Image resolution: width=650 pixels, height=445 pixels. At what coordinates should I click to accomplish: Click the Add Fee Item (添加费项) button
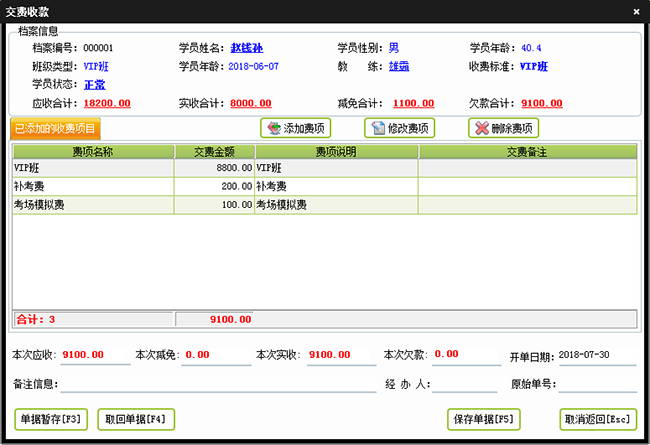click(296, 128)
